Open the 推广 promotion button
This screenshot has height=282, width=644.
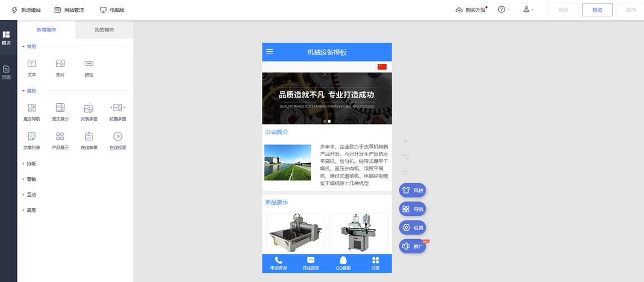point(413,246)
